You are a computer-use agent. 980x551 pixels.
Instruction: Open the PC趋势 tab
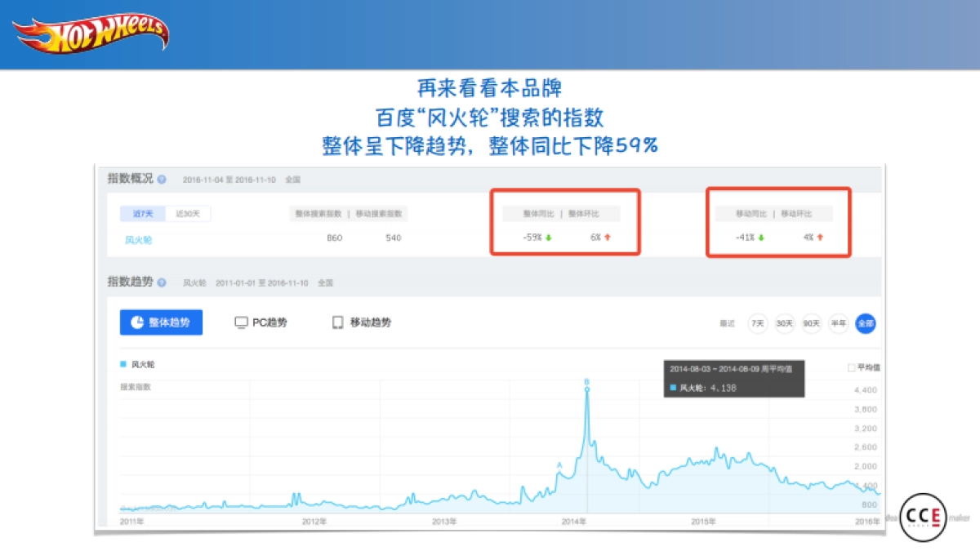[263, 322]
